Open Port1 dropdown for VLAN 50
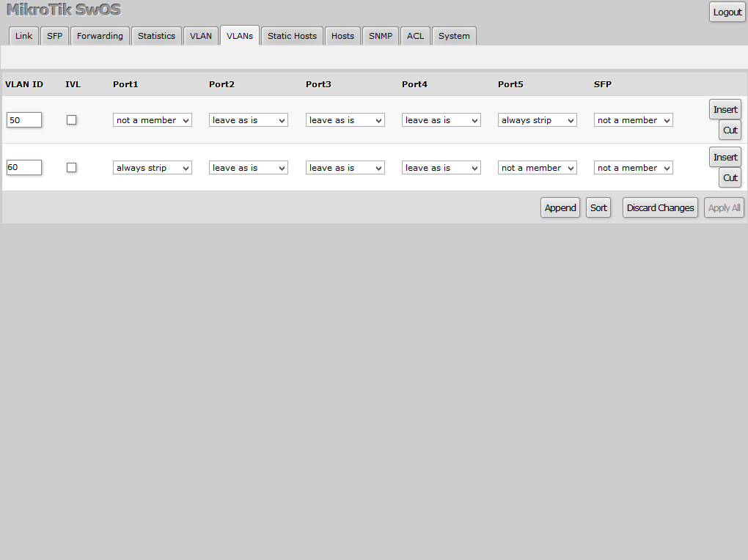748x560 pixels. tap(153, 120)
